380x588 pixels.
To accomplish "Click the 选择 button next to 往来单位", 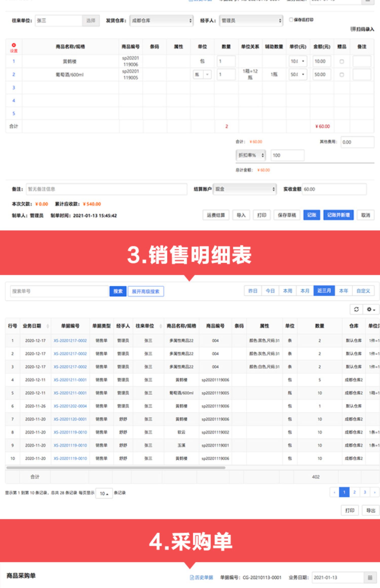I will tap(91, 21).
